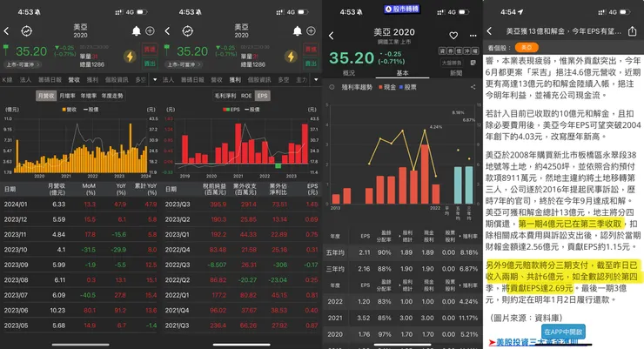Tap the plus-circle icon on the revenue screen
The height and width of the screenshot is (349, 644).
151,30
